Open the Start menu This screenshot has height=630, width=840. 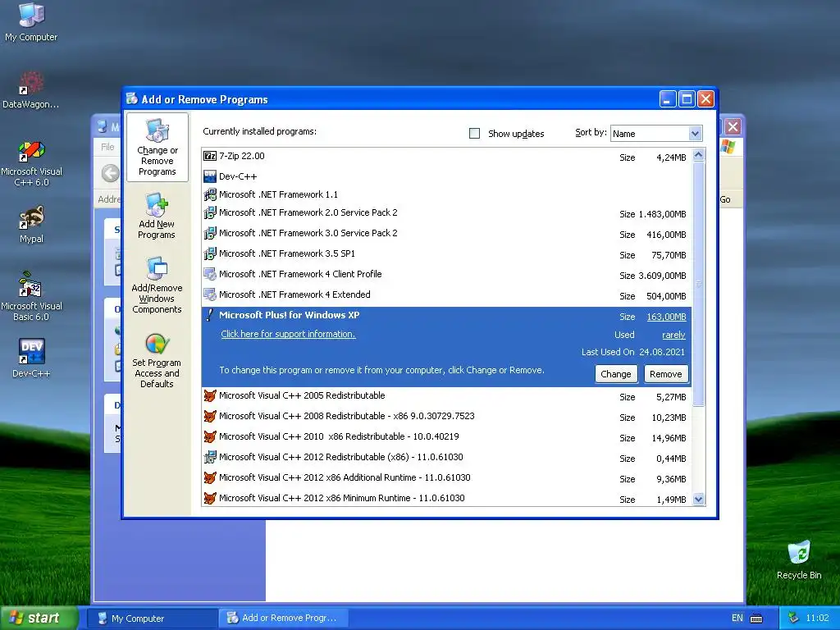(39, 618)
